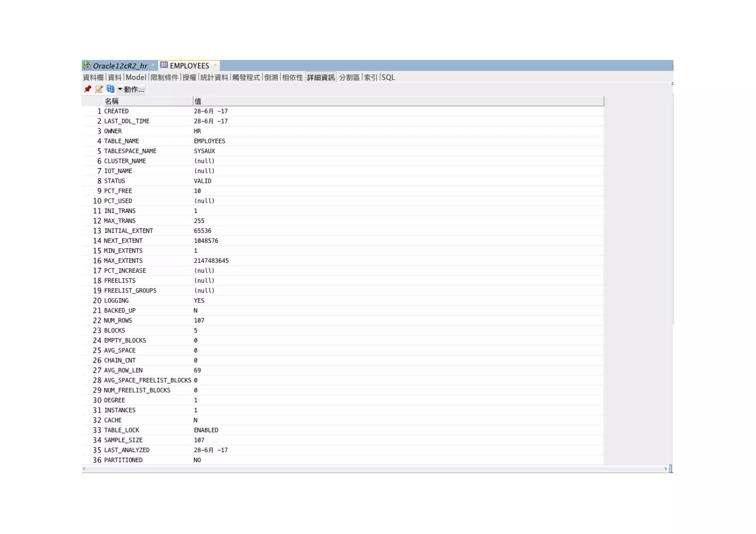756x534 pixels.
Task: Click the PARTITIONED value NO
Action: tap(197, 460)
